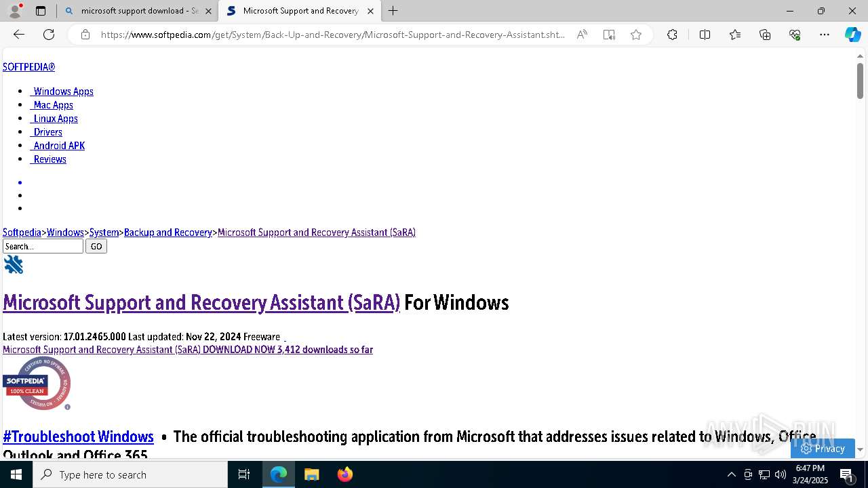Open the Edge profile icon
Viewport: 868px width, 488px height.
pyautogui.click(x=15, y=11)
